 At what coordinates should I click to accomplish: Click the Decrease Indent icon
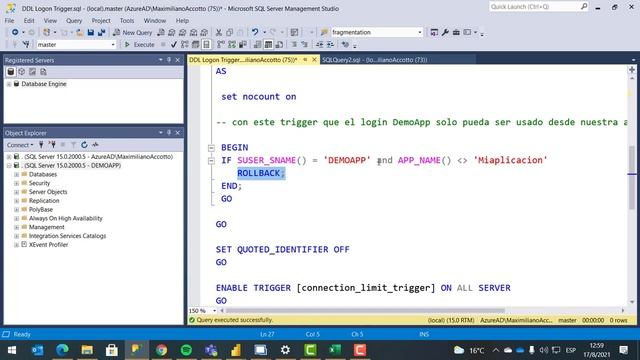320,44
